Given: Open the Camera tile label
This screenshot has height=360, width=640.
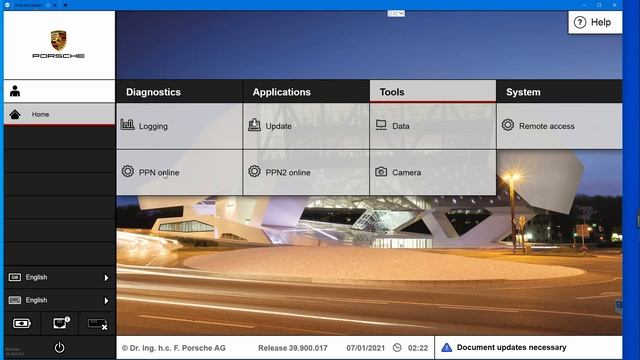Looking at the screenshot, I should 407,173.
